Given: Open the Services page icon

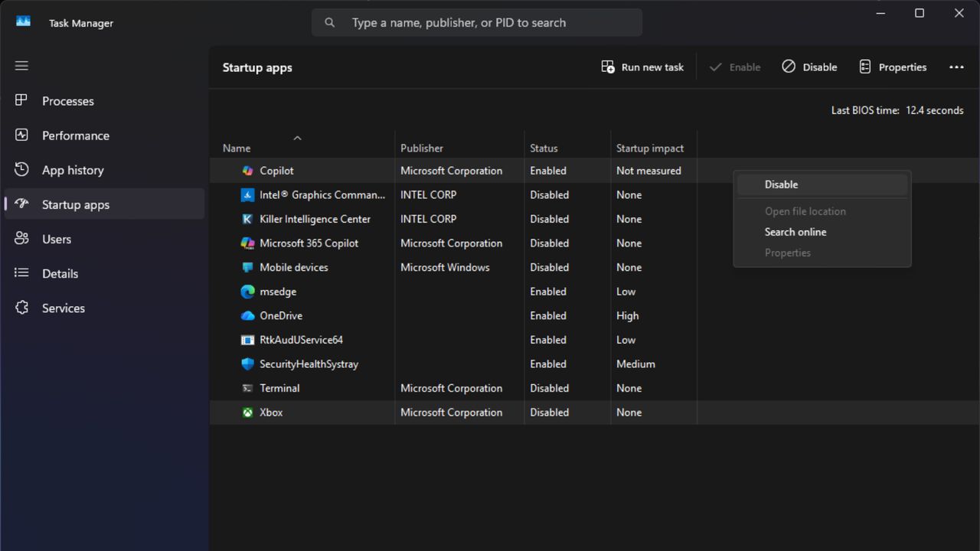Looking at the screenshot, I should pyautogui.click(x=21, y=308).
